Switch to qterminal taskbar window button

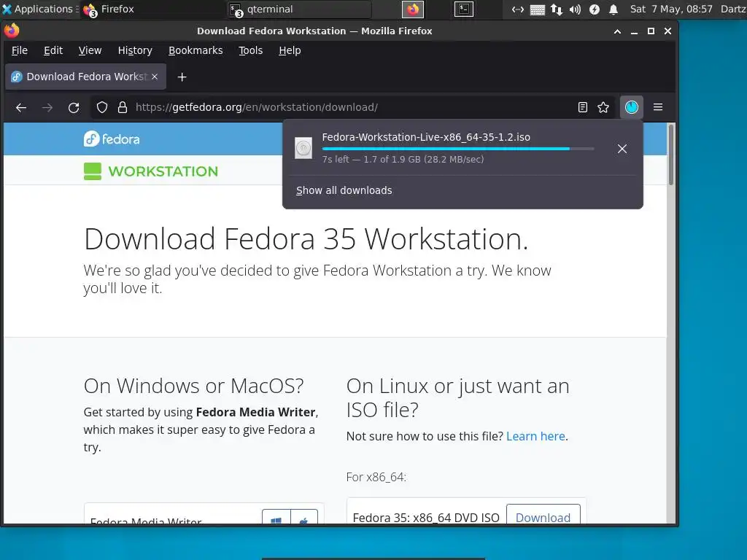pos(299,9)
